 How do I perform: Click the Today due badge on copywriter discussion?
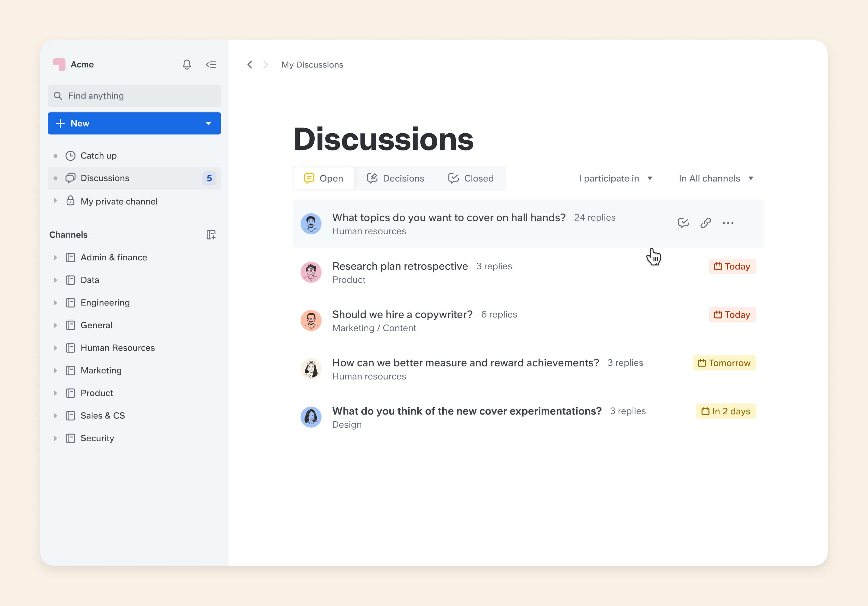(732, 315)
